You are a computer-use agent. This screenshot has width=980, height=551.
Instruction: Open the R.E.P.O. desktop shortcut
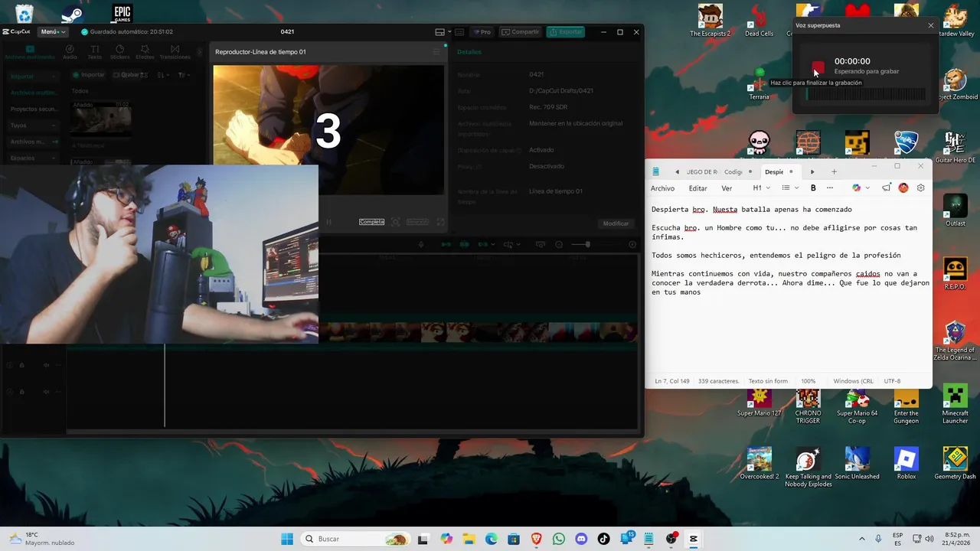tap(955, 274)
